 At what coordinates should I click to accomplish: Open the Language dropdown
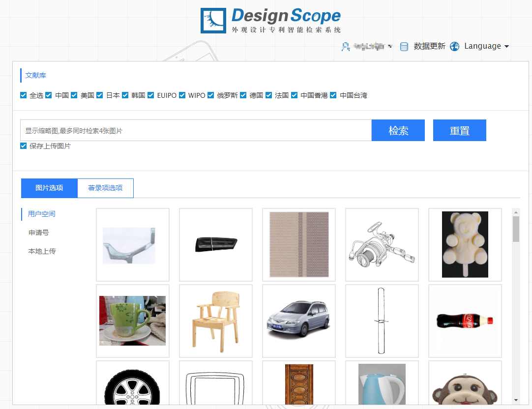(x=487, y=46)
